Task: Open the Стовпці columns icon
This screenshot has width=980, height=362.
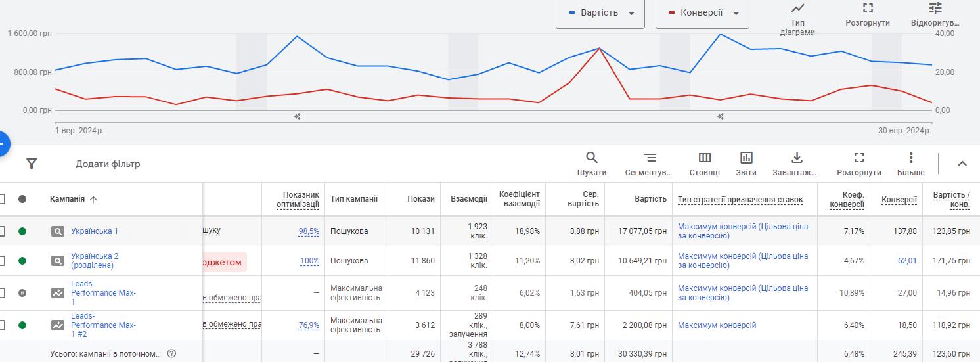Action: point(704,158)
